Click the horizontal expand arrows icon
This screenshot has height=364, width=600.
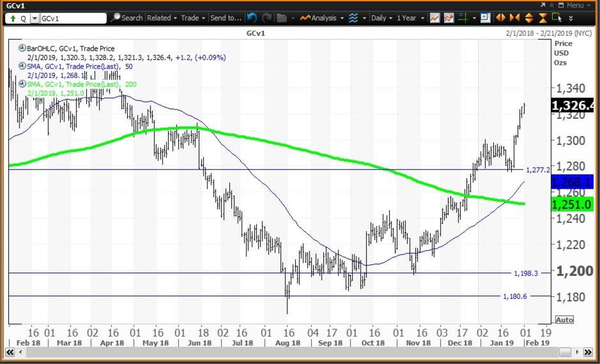(x=500, y=18)
